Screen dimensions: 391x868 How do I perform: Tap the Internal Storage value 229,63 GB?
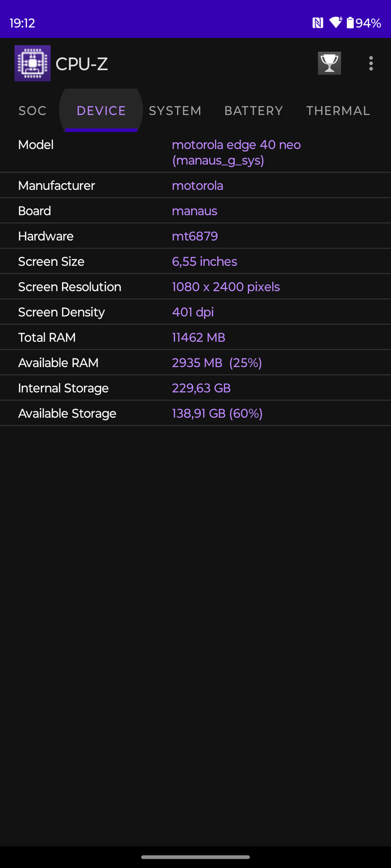click(201, 388)
